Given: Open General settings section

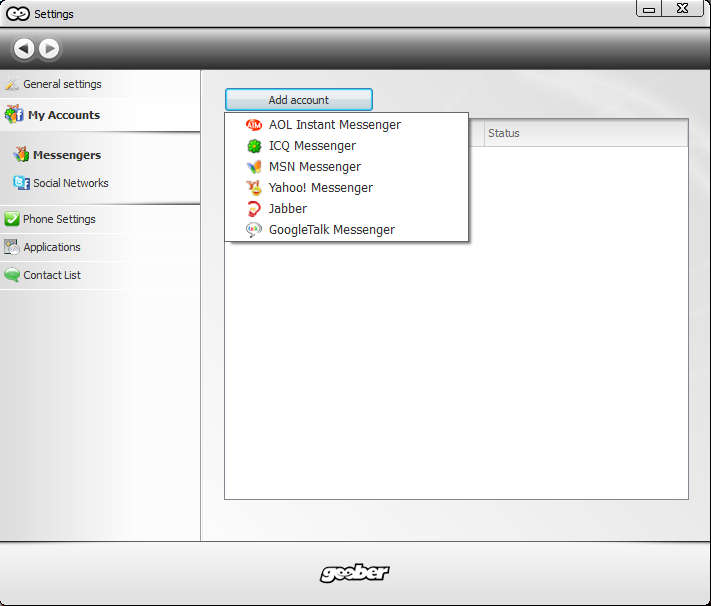Looking at the screenshot, I should click(x=100, y=84).
